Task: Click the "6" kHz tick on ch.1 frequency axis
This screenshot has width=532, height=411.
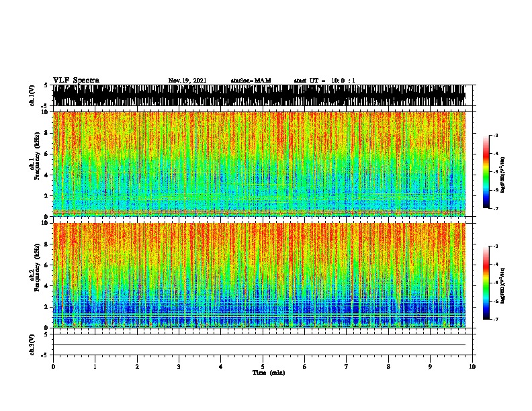Action: coord(46,154)
